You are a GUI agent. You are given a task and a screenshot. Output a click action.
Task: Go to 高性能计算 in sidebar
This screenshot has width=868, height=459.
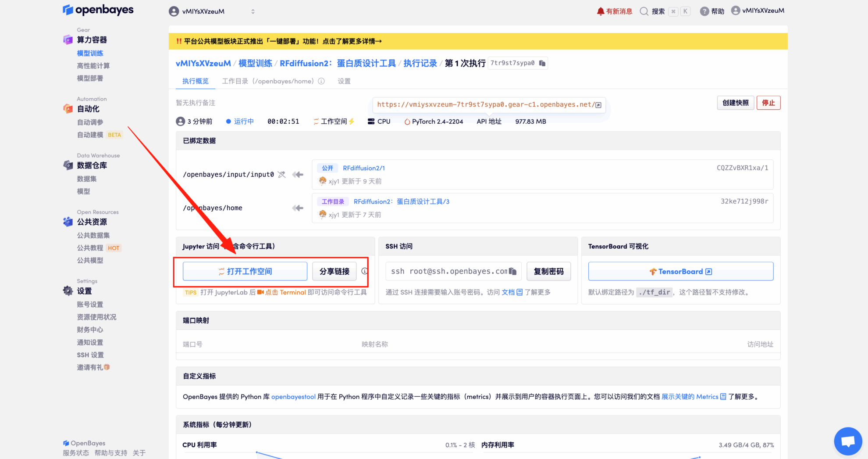click(x=93, y=66)
